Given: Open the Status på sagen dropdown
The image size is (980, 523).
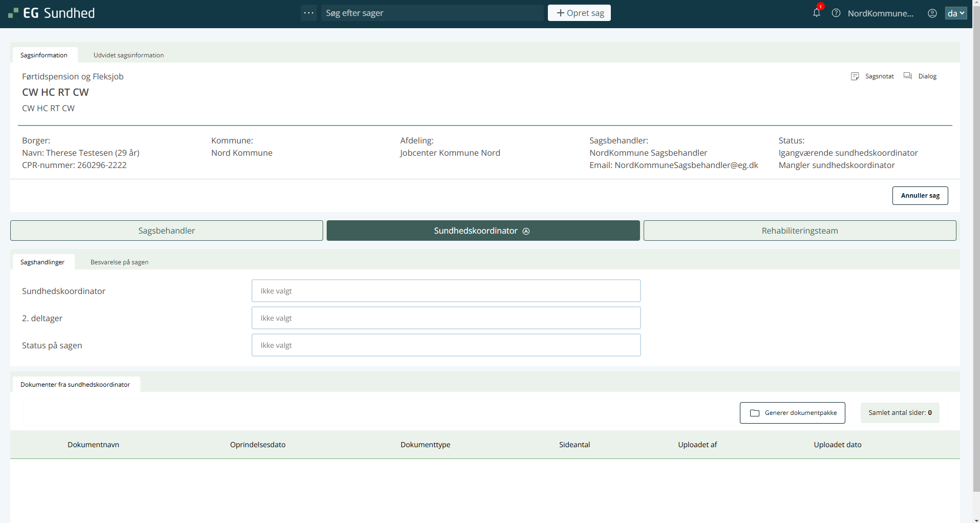Looking at the screenshot, I should [x=445, y=345].
